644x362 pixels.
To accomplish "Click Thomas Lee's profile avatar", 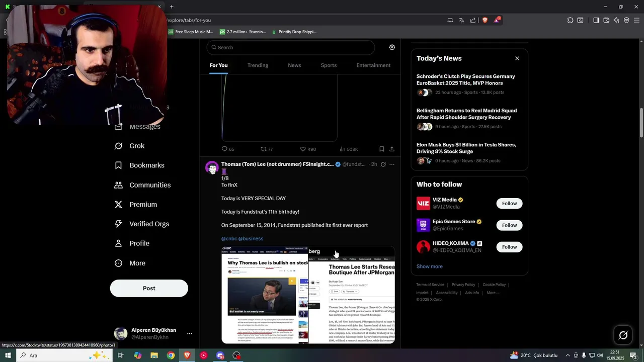I will click(212, 167).
